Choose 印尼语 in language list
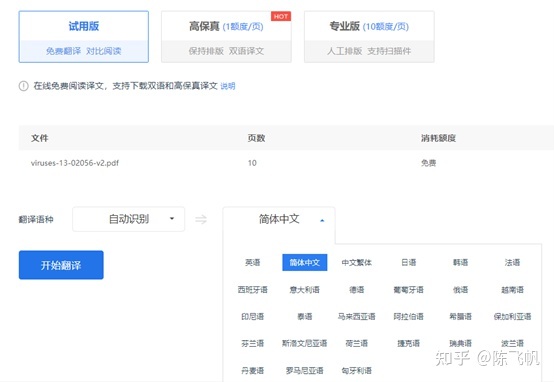This screenshot has height=382, width=554. coord(253,316)
